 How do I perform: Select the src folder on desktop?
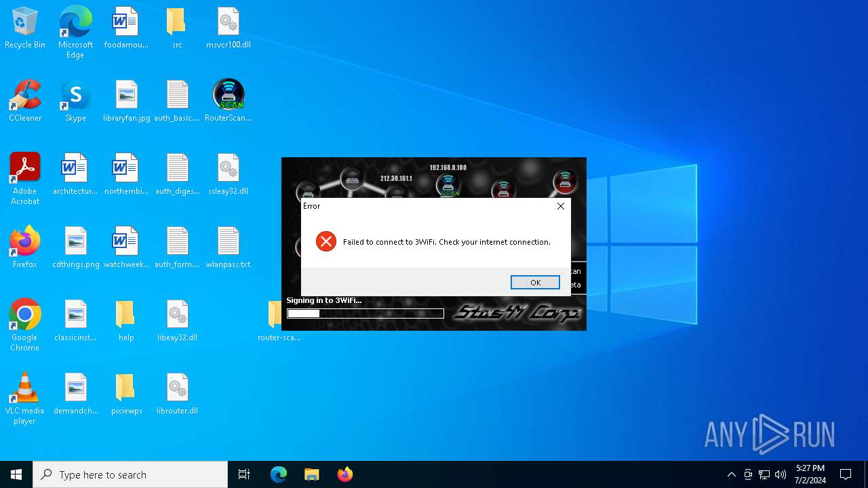[x=177, y=28]
